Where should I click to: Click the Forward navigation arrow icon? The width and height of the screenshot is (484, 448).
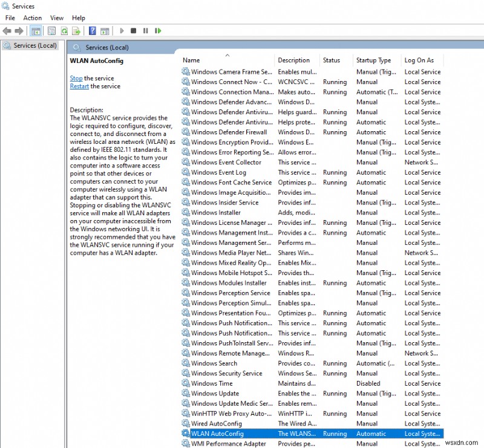pyautogui.click(x=19, y=31)
